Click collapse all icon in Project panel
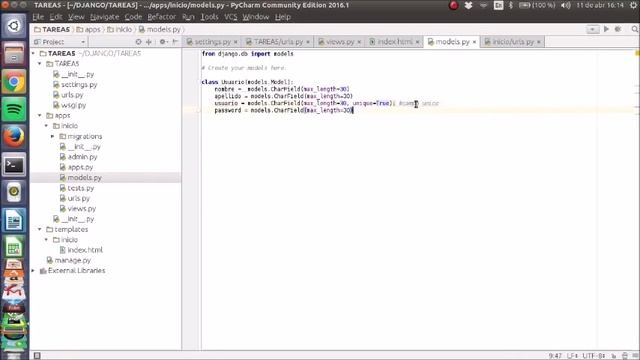The image size is (640, 360). coord(149,42)
